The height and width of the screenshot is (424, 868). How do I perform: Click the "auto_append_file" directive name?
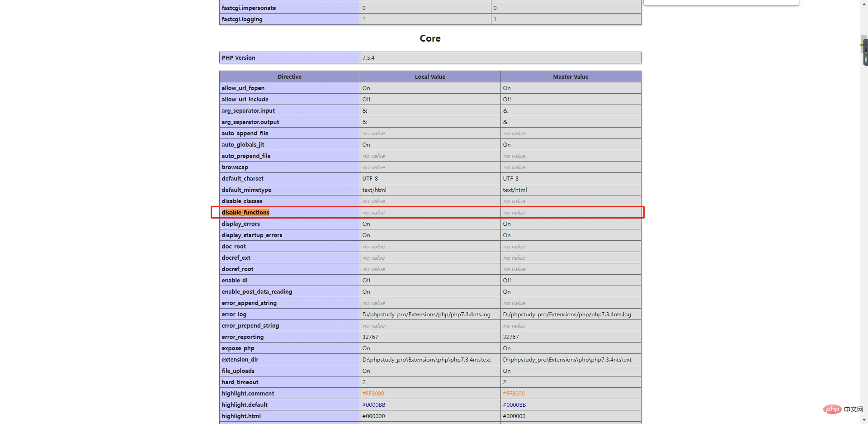tap(245, 133)
